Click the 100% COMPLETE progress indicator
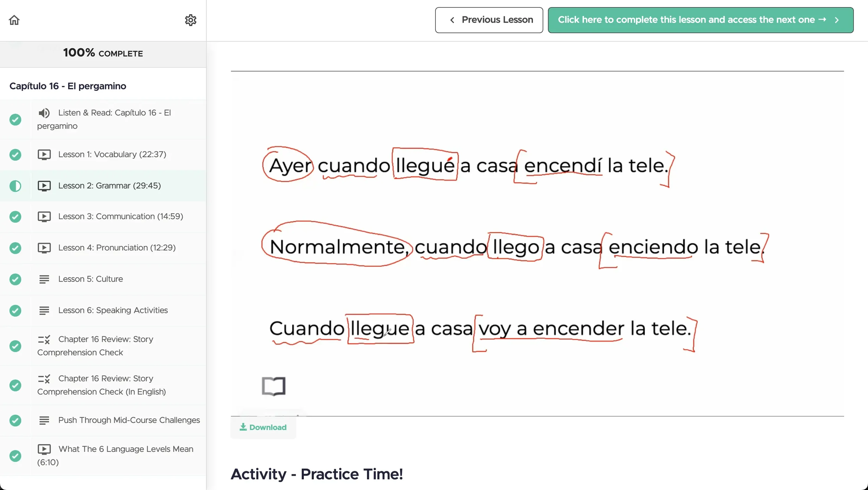This screenshot has width=868, height=490. click(103, 53)
